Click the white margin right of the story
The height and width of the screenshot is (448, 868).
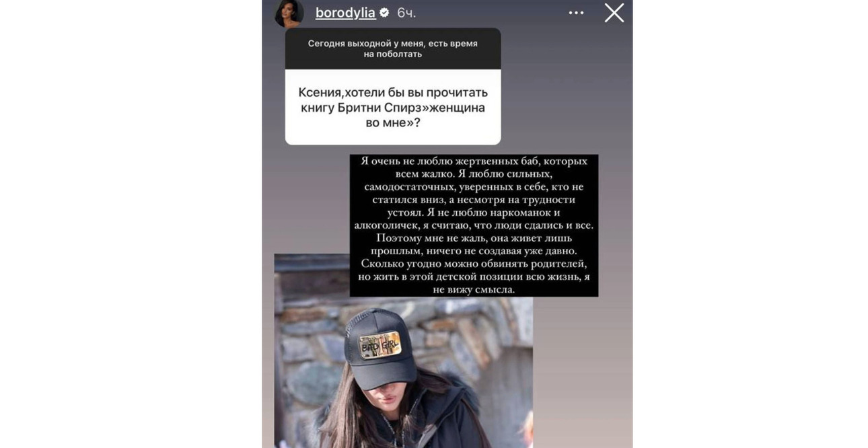point(750,224)
